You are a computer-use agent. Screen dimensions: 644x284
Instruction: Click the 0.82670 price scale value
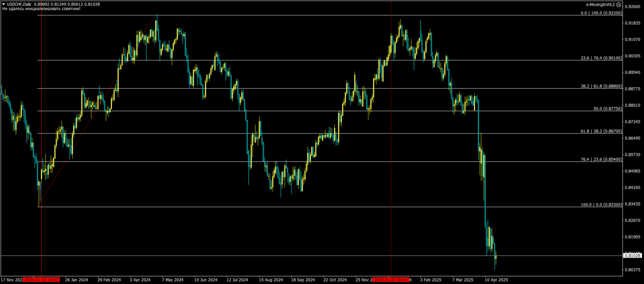[633, 221]
